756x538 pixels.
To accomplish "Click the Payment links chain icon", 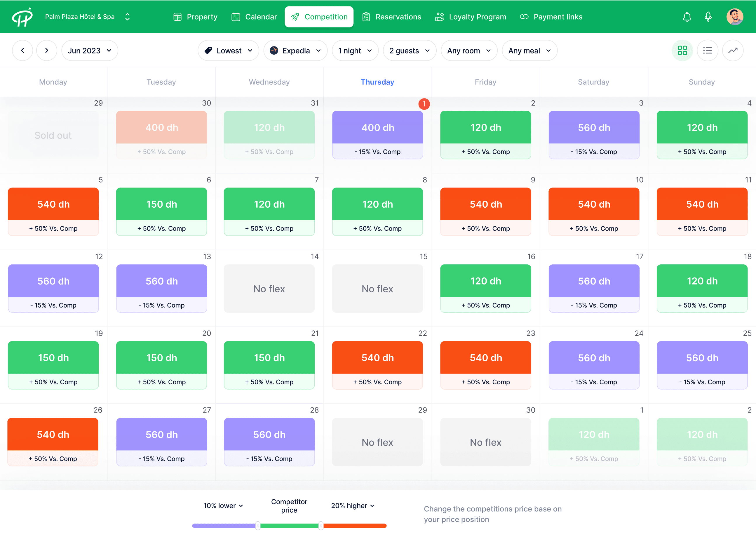I will (x=524, y=17).
